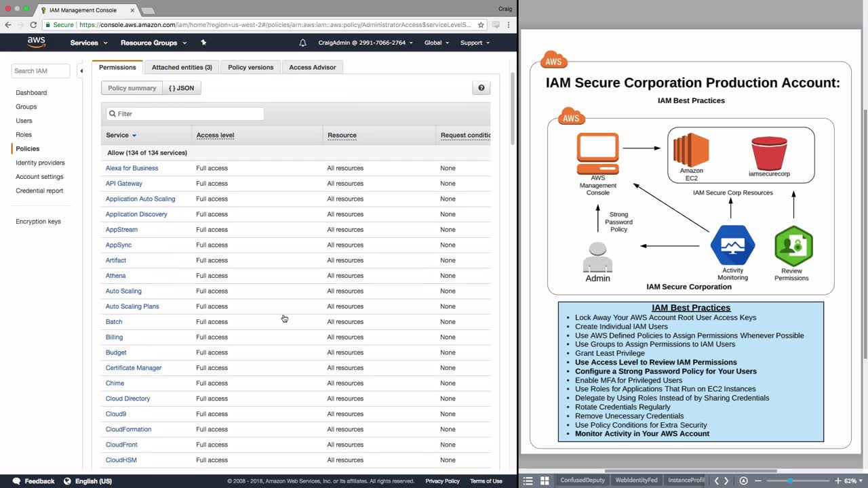Click the Amazon EC2 diagram icon
Viewport: 868px width, 488px height.
click(x=691, y=149)
